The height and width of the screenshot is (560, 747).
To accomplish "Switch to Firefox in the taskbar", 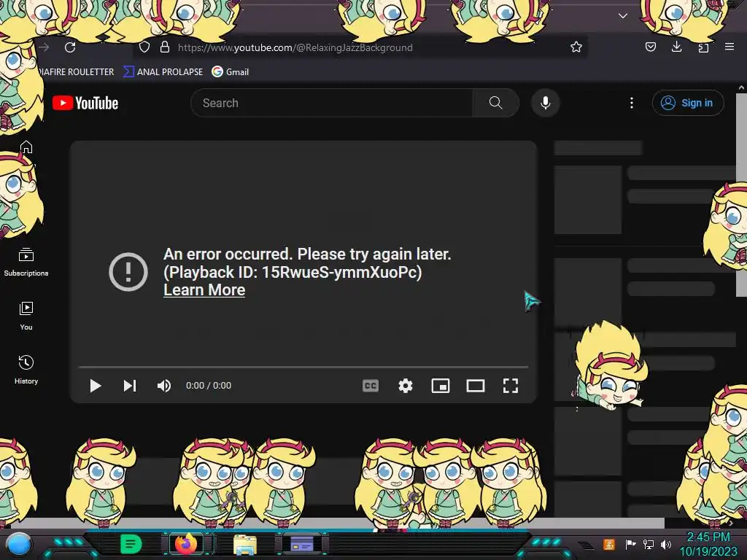I will pyautogui.click(x=187, y=543).
